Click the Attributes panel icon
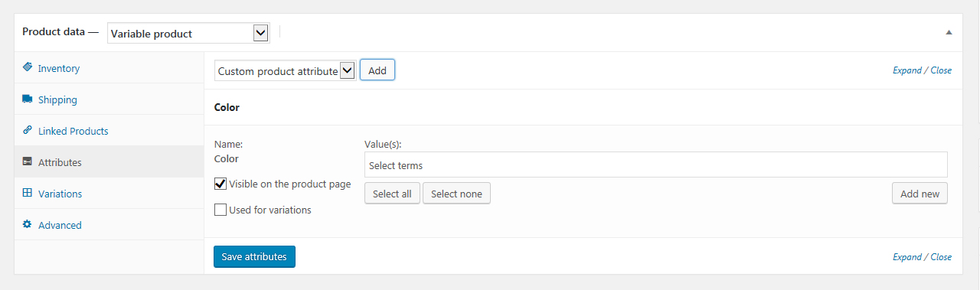The height and width of the screenshot is (290, 980). pyautogui.click(x=28, y=161)
